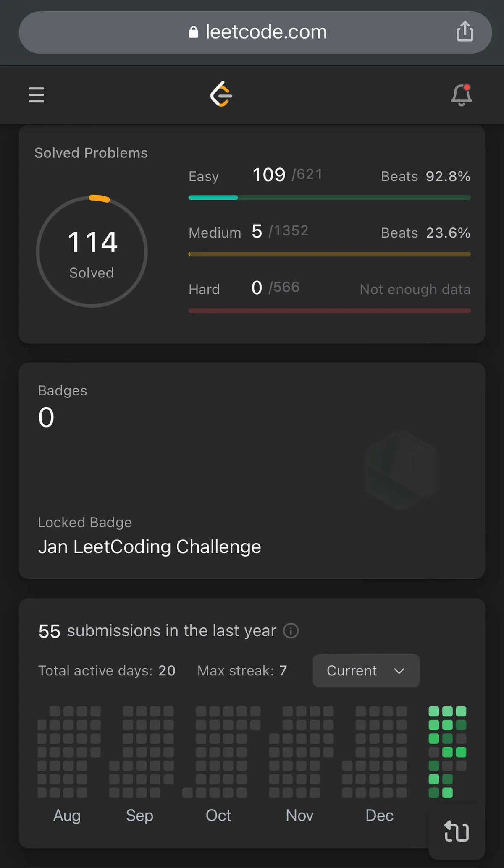Click the chevron in the Current selector
Image resolution: width=504 pixels, height=868 pixels.
(399, 671)
